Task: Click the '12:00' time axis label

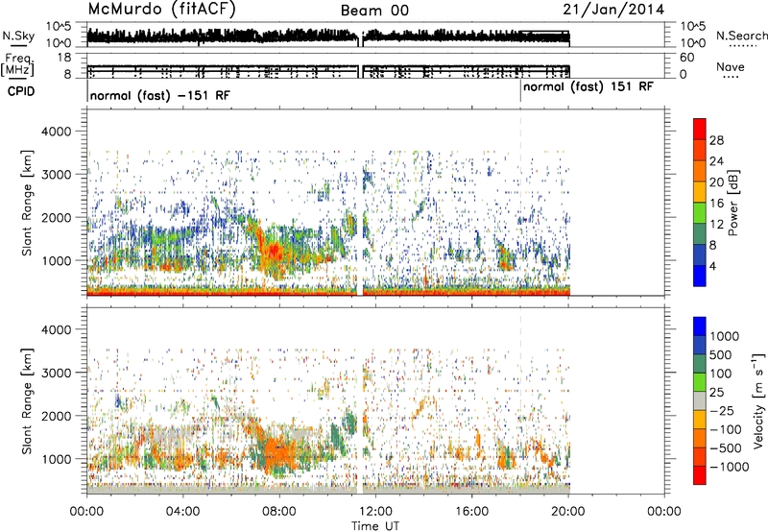Action: click(x=375, y=512)
